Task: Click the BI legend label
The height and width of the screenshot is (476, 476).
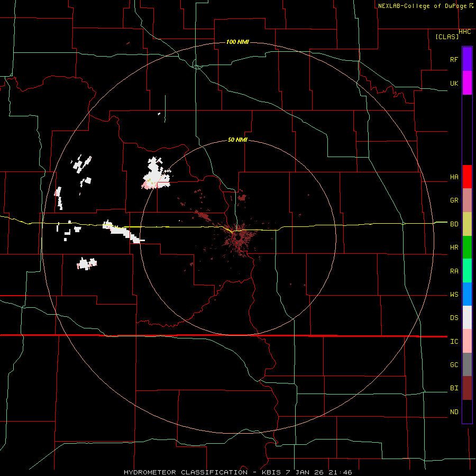Action: 454,388
